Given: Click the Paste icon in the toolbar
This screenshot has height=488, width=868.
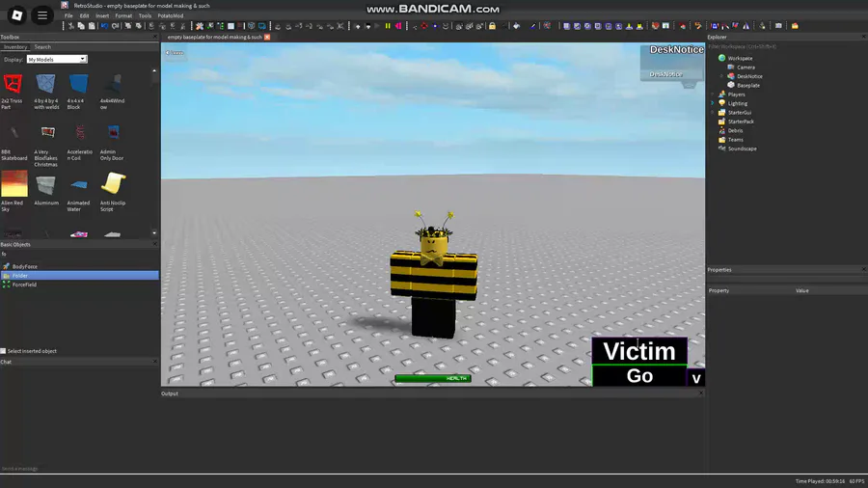Looking at the screenshot, I should click(x=92, y=26).
